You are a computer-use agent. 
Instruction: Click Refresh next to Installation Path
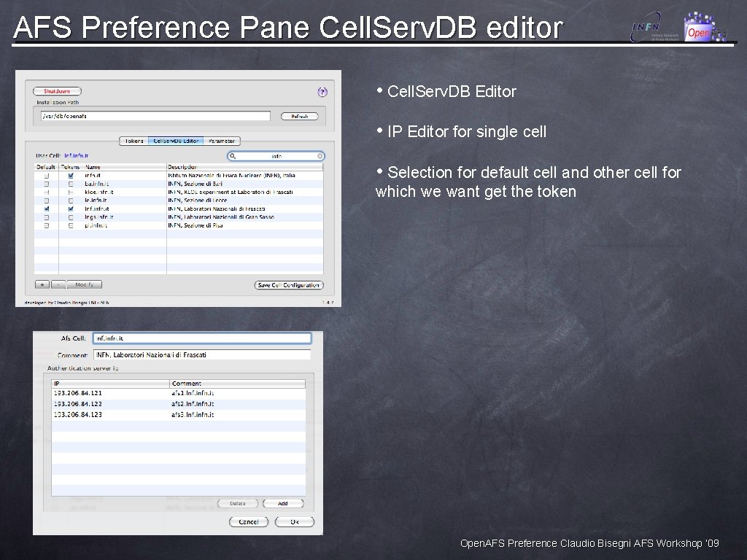point(299,116)
